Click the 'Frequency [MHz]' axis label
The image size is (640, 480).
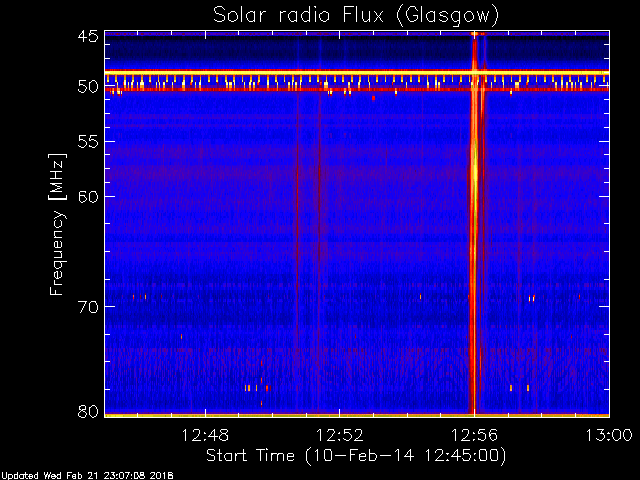(57, 224)
